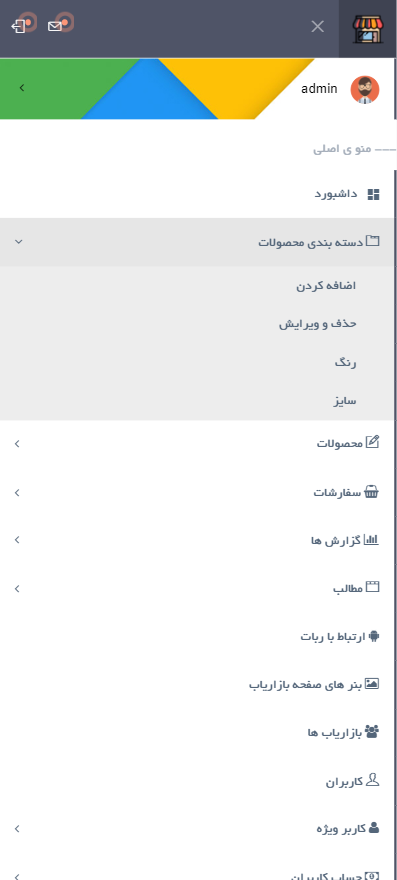Select حذف و ویرایش submenu item
This screenshot has height=880, width=397.
click(x=318, y=324)
